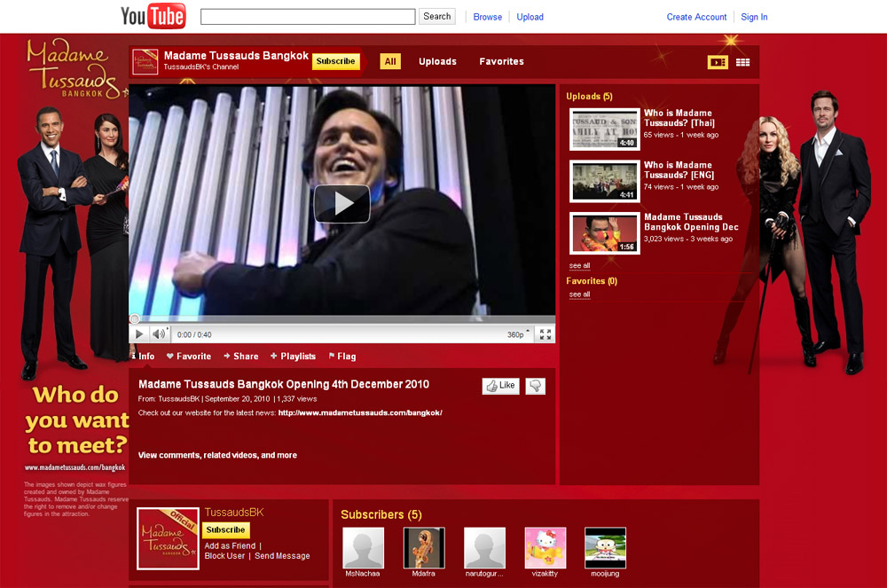Screen dimensions: 887x588
Task: Open the Playlists option
Action: [293, 357]
